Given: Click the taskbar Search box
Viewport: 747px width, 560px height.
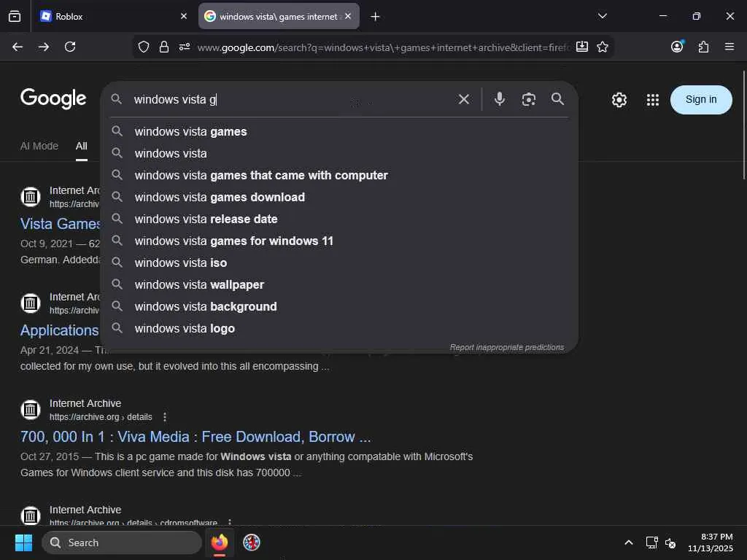Looking at the screenshot, I should pyautogui.click(x=122, y=542).
